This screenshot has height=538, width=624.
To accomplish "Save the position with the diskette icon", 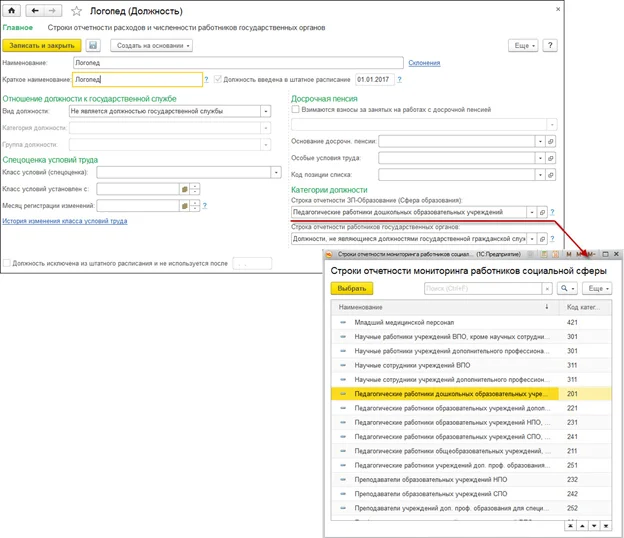I will coord(93,45).
